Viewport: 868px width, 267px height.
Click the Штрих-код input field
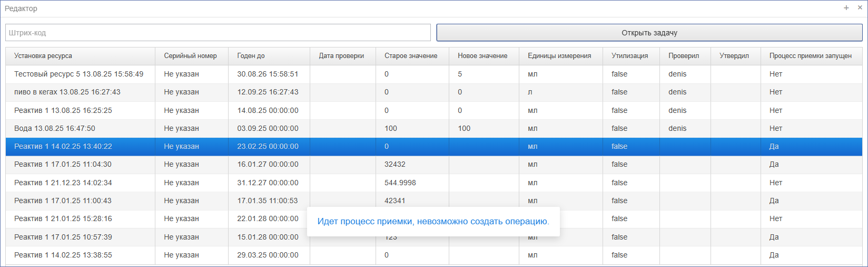[x=218, y=33]
